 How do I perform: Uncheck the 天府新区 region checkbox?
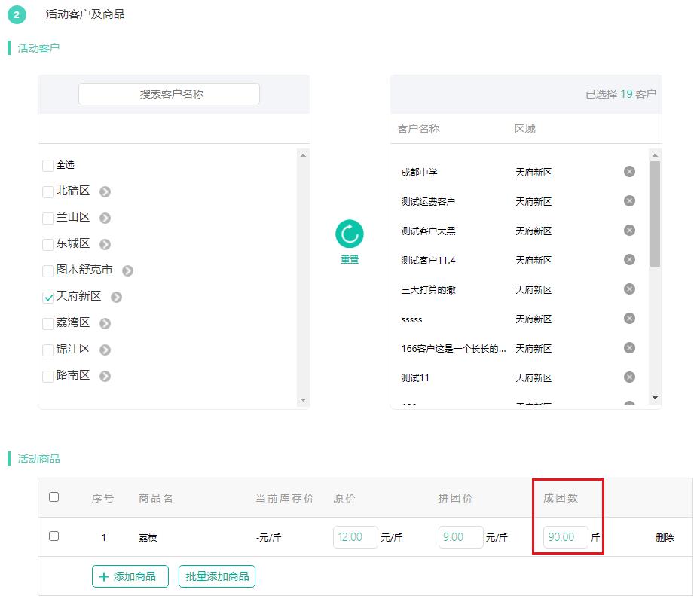point(47,296)
